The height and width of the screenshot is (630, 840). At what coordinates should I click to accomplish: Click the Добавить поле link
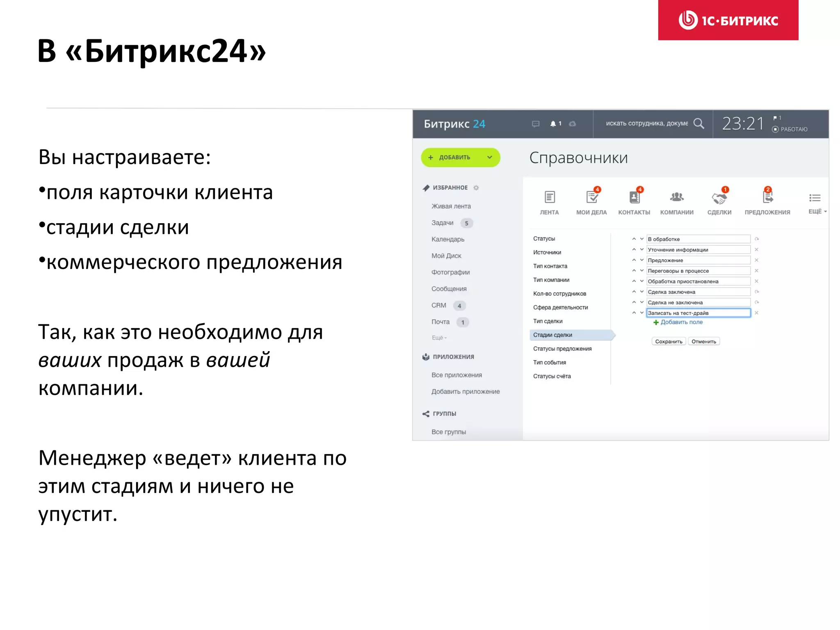678,322
